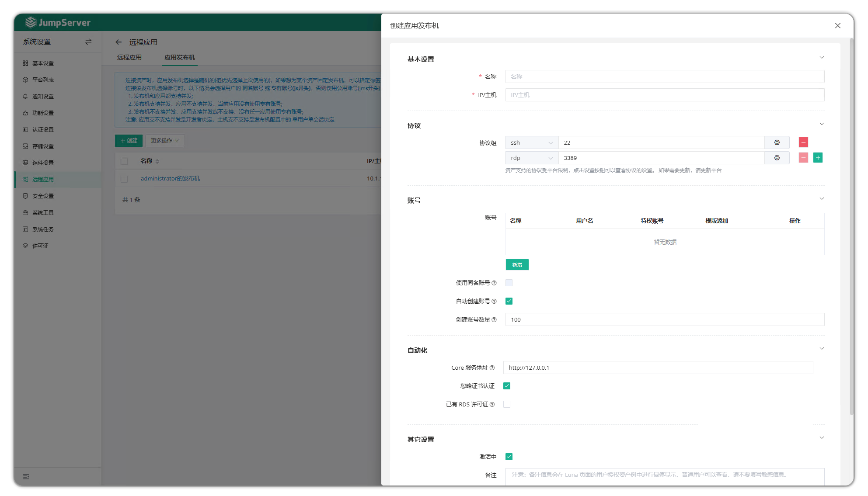The height and width of the screenshot is (496, 868).
Task: Uncheck 自动创建账号 checkbox
Action: click(x=509, y=301)
